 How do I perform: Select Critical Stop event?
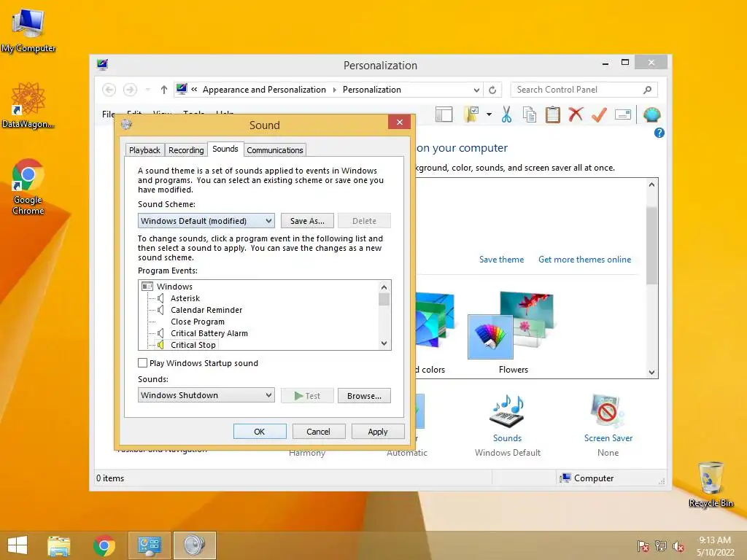coord(193,345)
